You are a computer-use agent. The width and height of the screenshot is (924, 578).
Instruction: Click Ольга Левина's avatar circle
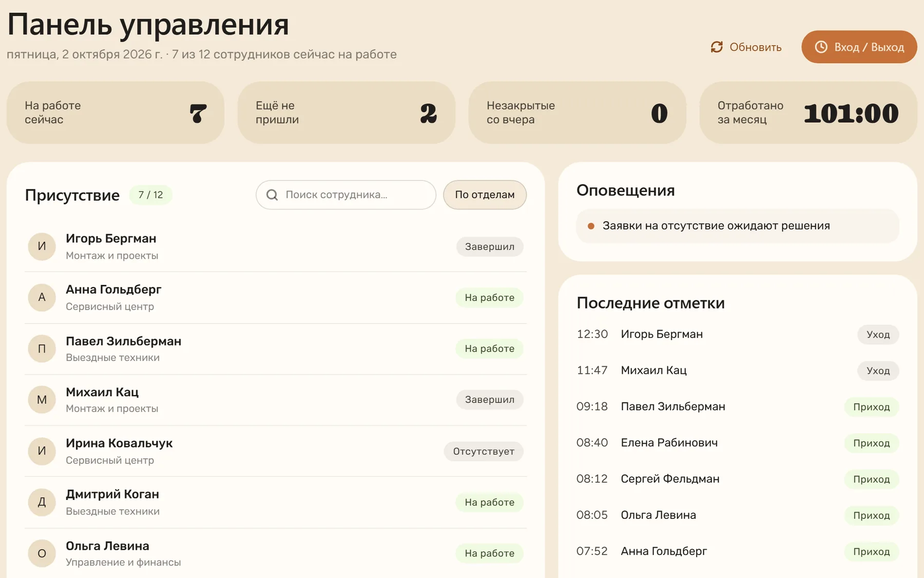click(x=42, y=553)
